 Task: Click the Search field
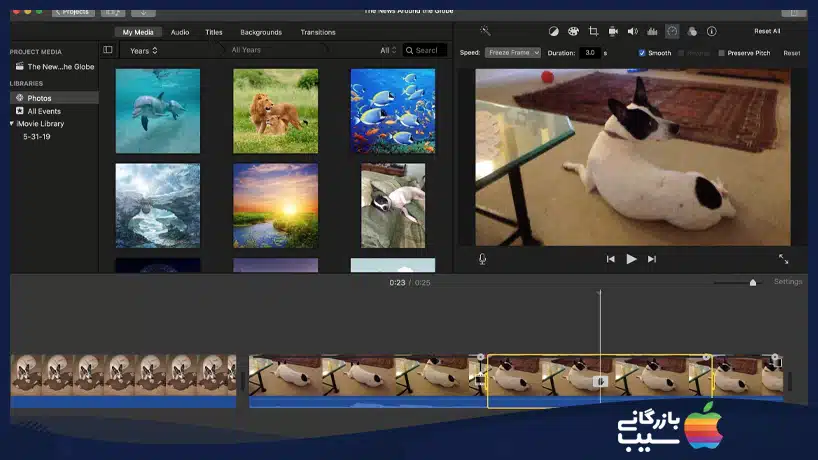tap(425, 50)
